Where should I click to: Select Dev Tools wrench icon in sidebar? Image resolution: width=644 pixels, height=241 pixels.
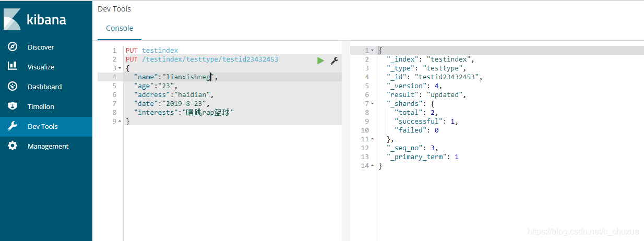13,126
